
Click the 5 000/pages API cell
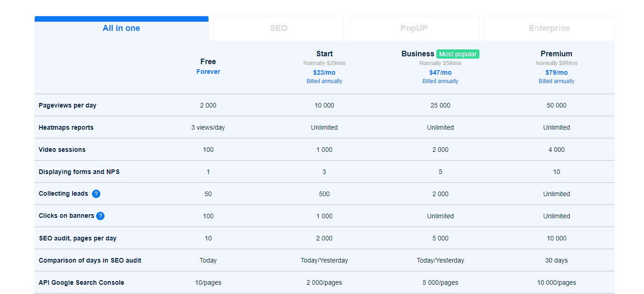pos(441,282)
